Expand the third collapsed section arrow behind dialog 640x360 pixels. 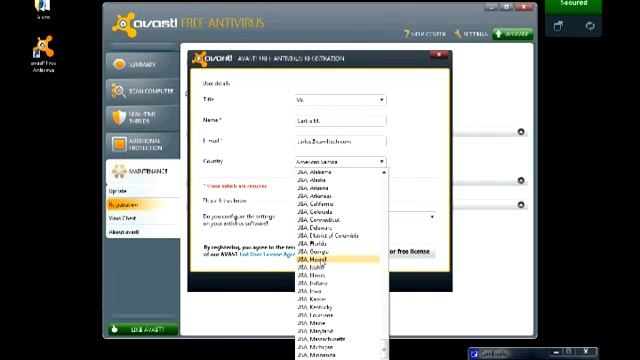pos(521,205)
